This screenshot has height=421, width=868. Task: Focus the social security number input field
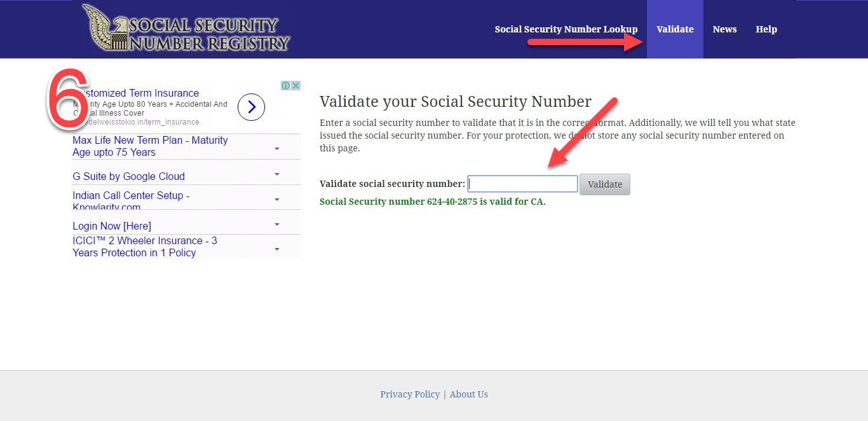pos(522,184)
